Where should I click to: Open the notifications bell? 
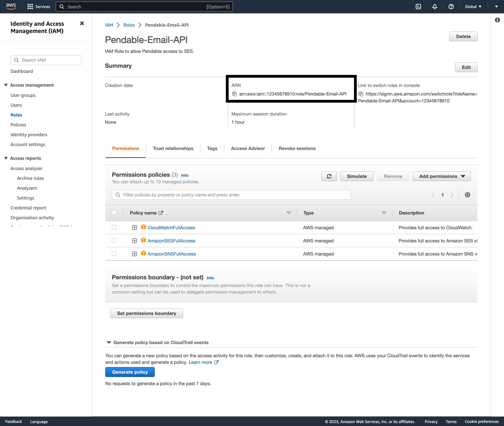point(434,7)
